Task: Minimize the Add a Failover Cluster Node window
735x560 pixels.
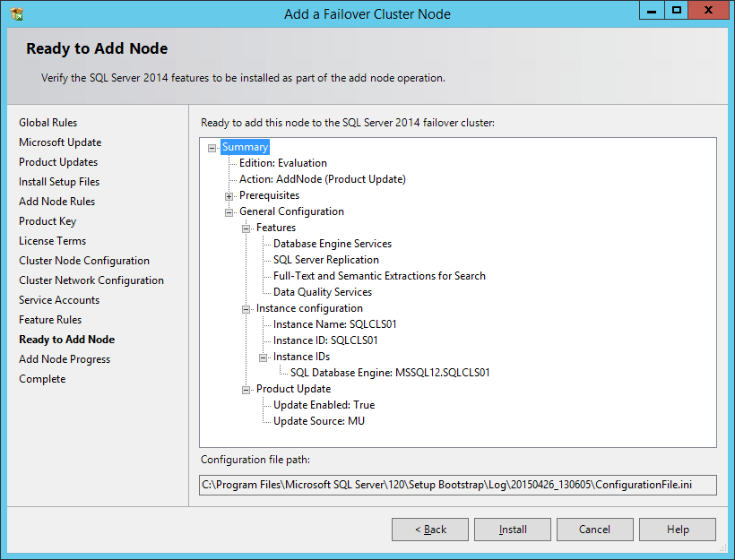Action: (652, 11)
